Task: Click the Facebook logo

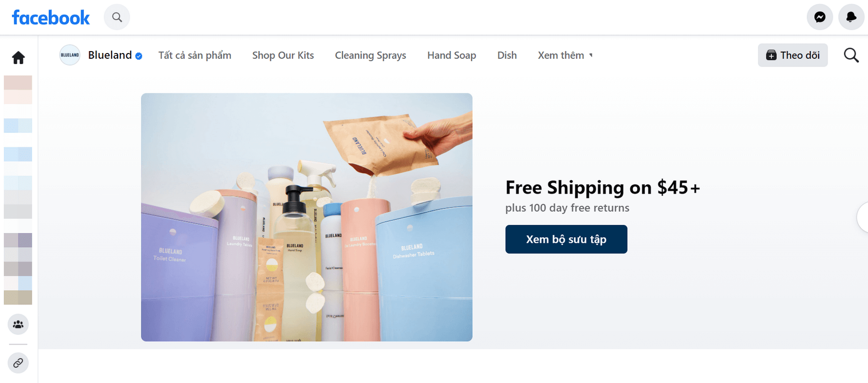Action: click(x=51, y=18)
